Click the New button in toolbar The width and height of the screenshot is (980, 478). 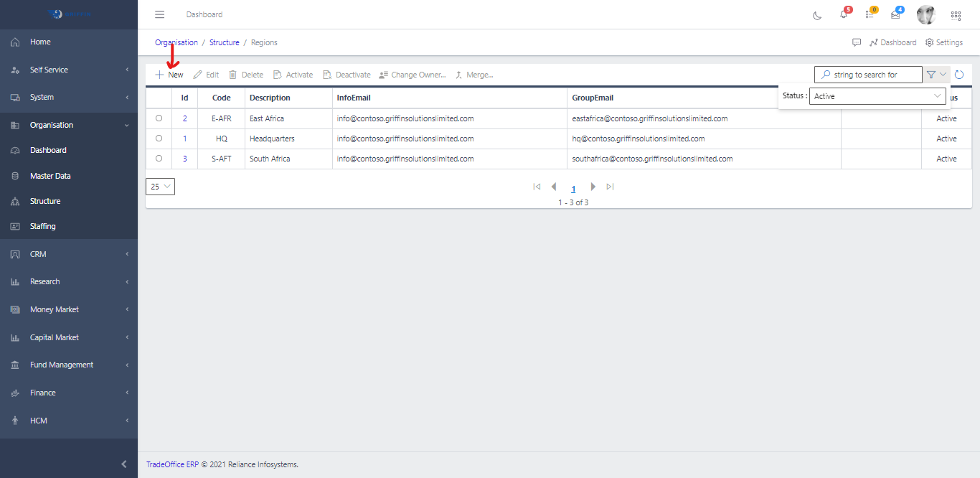(169, 75)
